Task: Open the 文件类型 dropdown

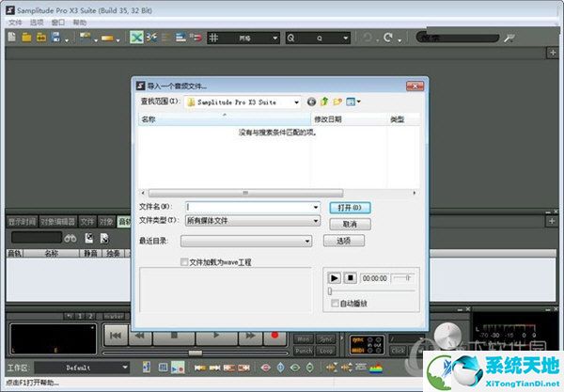Action: click(253, 221)
